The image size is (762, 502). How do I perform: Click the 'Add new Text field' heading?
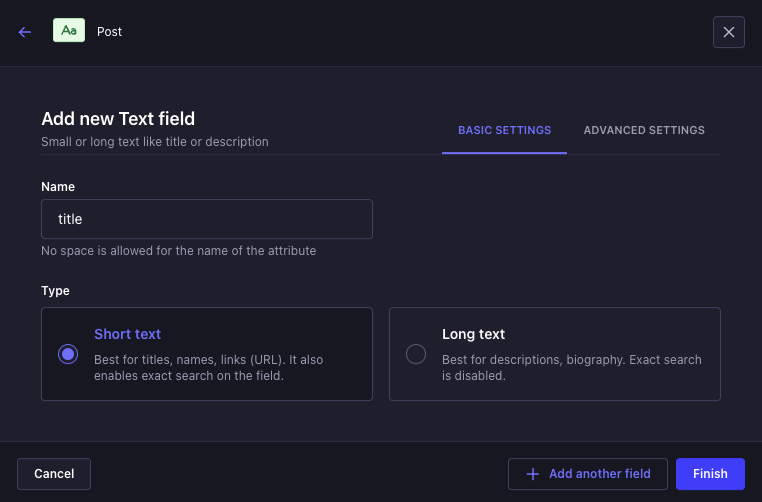[118, 120]
